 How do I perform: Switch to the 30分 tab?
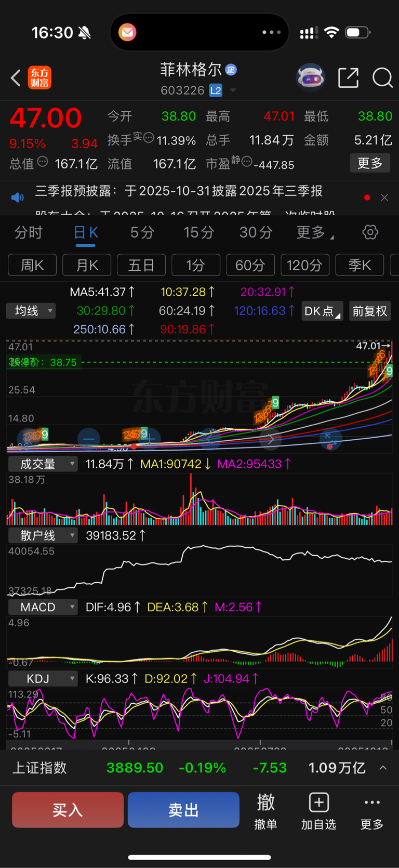click(256, 232)
